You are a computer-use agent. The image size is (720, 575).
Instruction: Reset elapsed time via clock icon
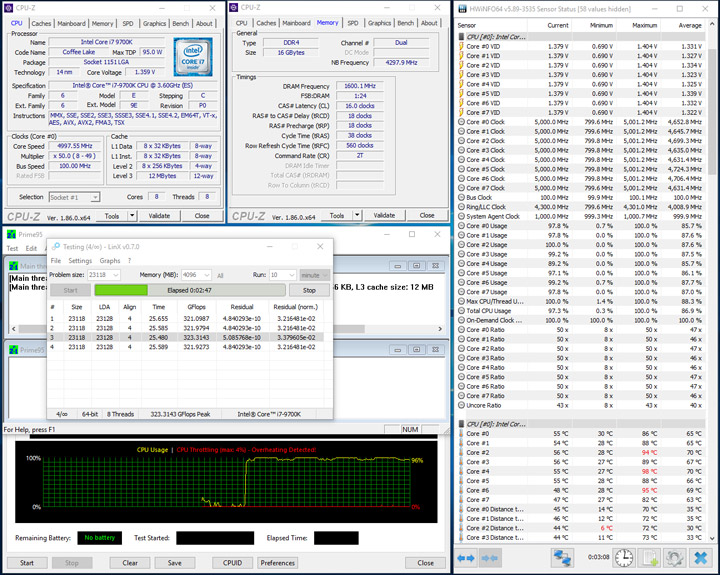click(x=623, y=557)
